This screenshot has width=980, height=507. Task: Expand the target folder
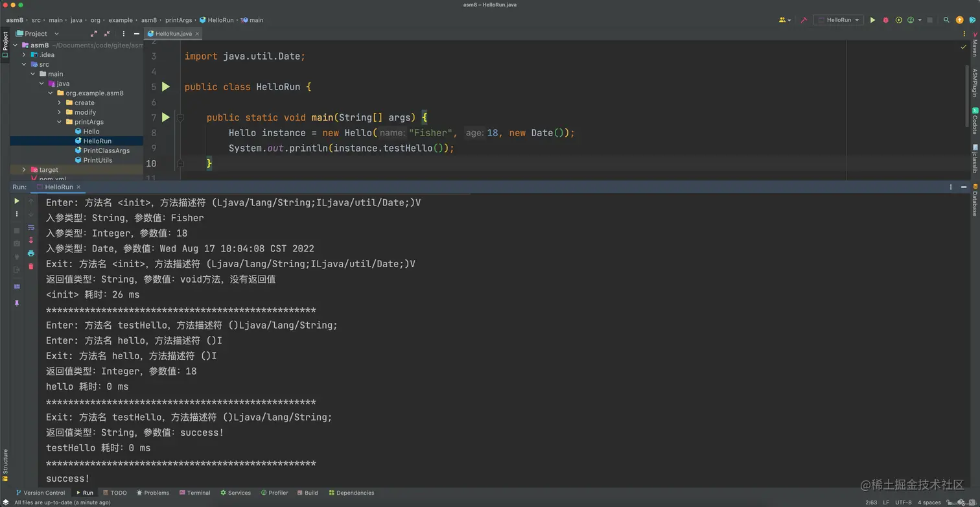24,170
